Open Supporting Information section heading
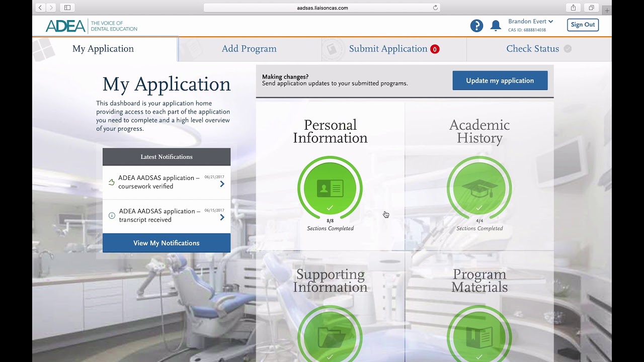The width and height of the screenshot is (644, 362). tap(330, 281)
